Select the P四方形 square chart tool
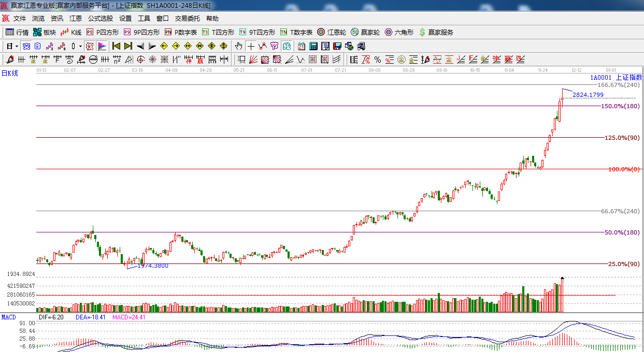This screenshot has width=644, height=352. [x=102, y=32]
